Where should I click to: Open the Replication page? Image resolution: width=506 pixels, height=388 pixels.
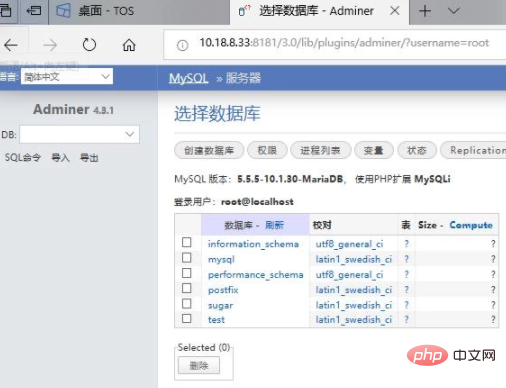(x=473, y=150)
